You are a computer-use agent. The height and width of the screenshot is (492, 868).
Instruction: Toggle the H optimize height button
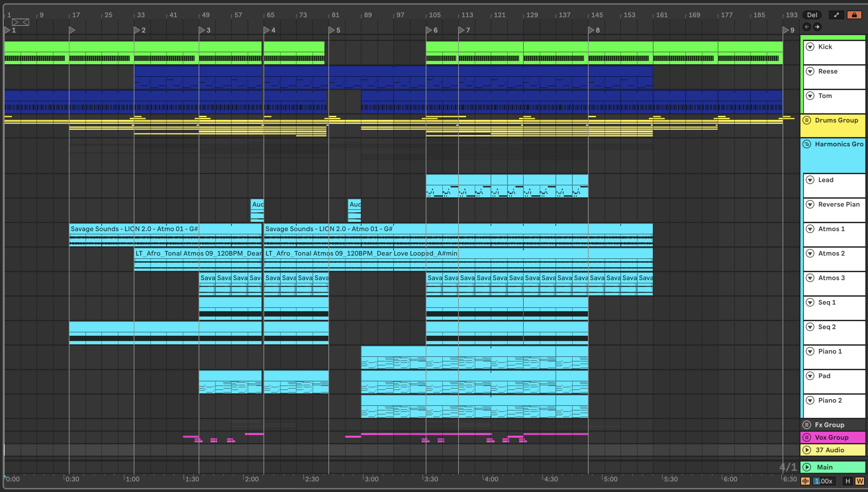point(848,481)
